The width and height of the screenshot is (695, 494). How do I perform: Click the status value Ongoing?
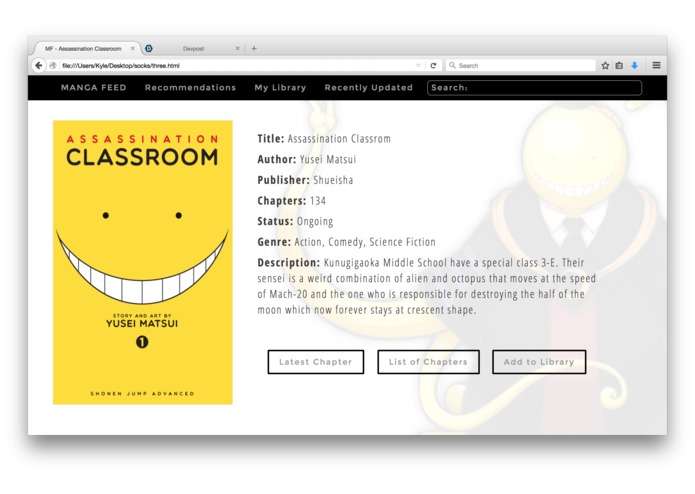pyautogui.click(x=315, y=222)
